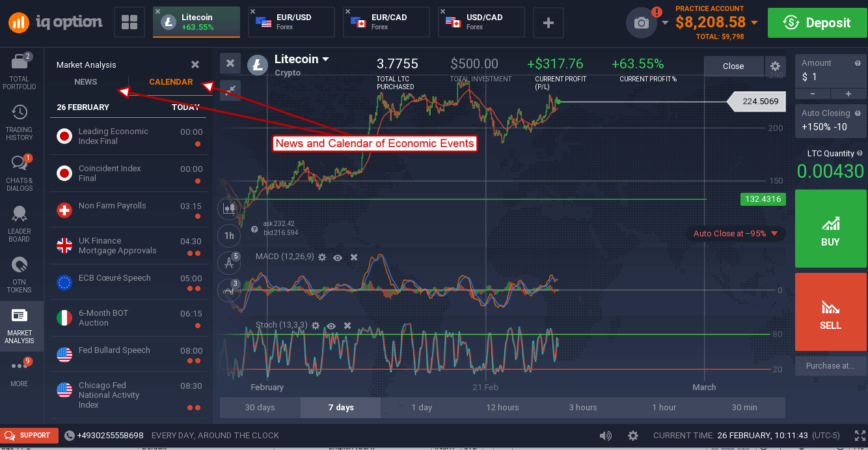Expand the practice account balance dropdown
The width and height of the screenshot is (868, 450).
754,23
